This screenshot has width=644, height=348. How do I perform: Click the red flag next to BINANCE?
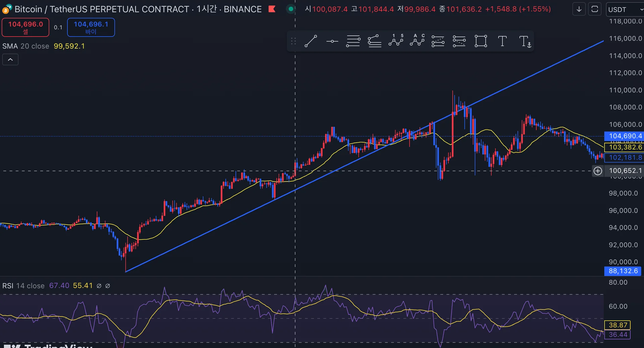point(272,9)
